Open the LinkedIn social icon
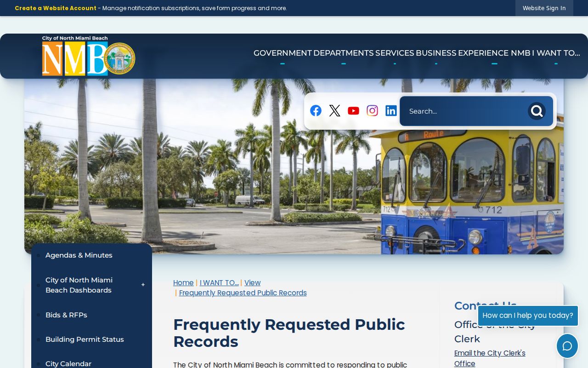This screenshot has width=588, height=368. tap(391, 111)
